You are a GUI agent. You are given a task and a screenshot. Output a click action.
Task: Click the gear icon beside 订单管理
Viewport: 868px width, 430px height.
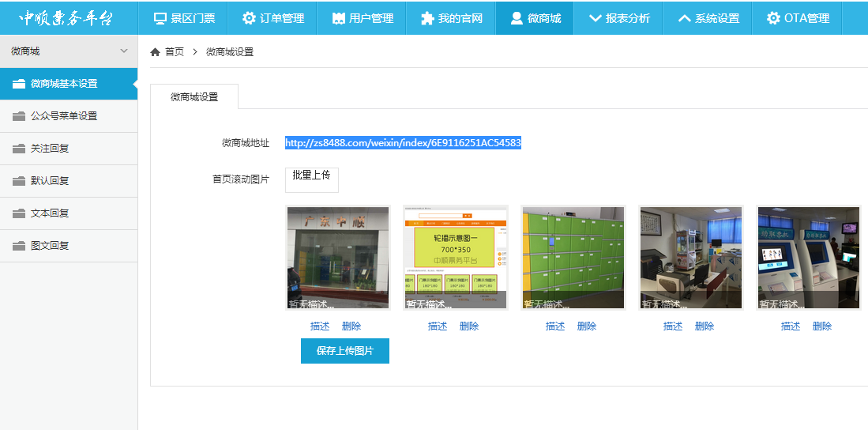pos(249,18)
